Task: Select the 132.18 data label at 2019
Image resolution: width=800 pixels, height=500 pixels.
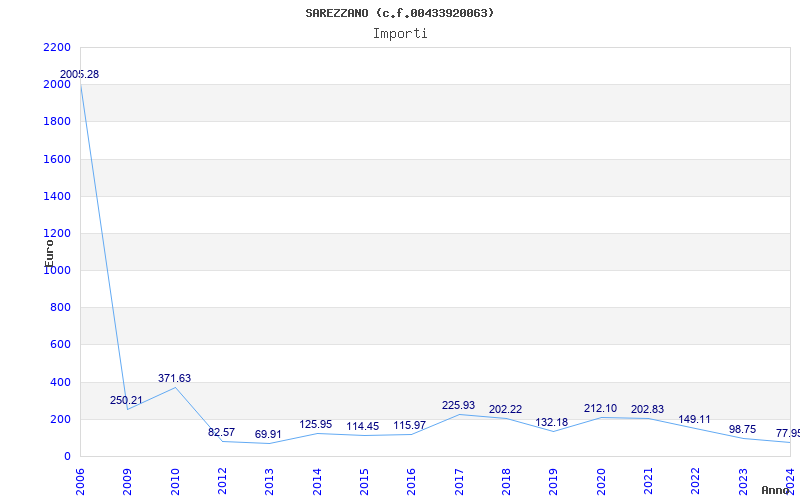Action: tap(552, 422)
